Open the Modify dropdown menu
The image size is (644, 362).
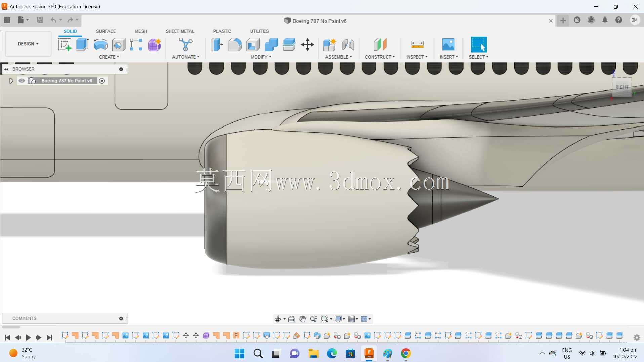click(261, 57)
